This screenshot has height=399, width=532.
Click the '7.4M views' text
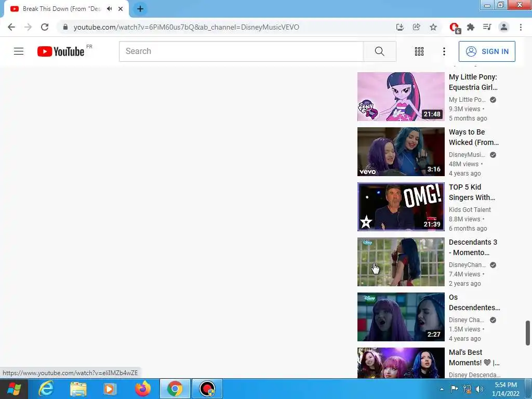464,274
